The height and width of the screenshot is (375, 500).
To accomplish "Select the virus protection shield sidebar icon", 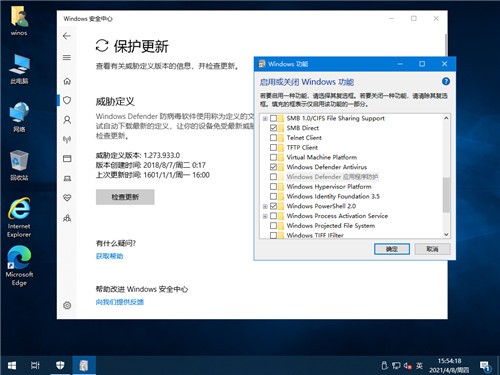I will [67, 100].
